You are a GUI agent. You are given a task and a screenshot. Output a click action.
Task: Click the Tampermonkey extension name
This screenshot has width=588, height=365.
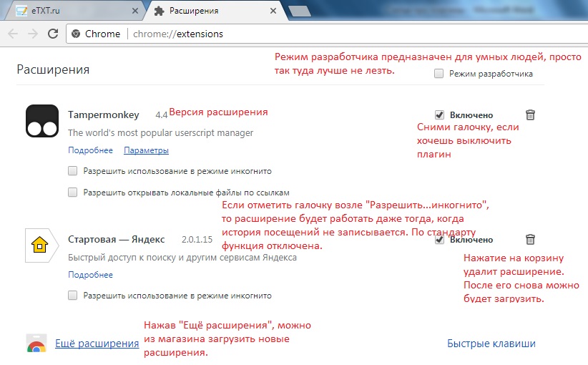[x=104, y=115]
